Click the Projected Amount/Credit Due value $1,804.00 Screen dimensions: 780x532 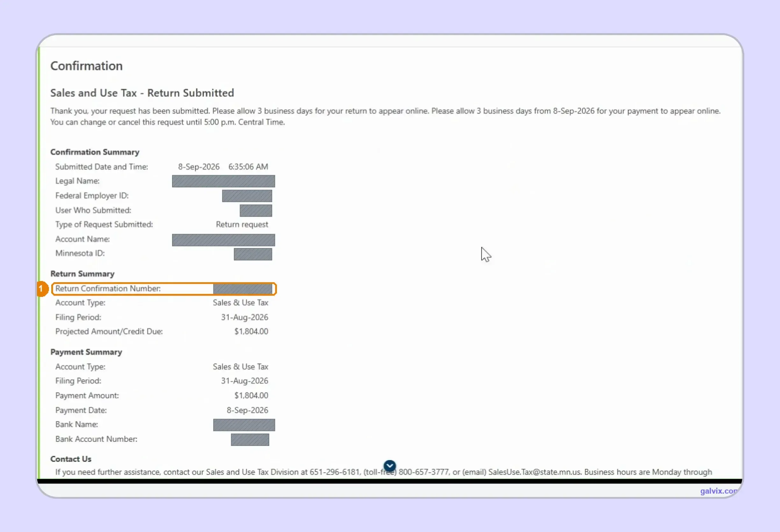pos(251,332)
